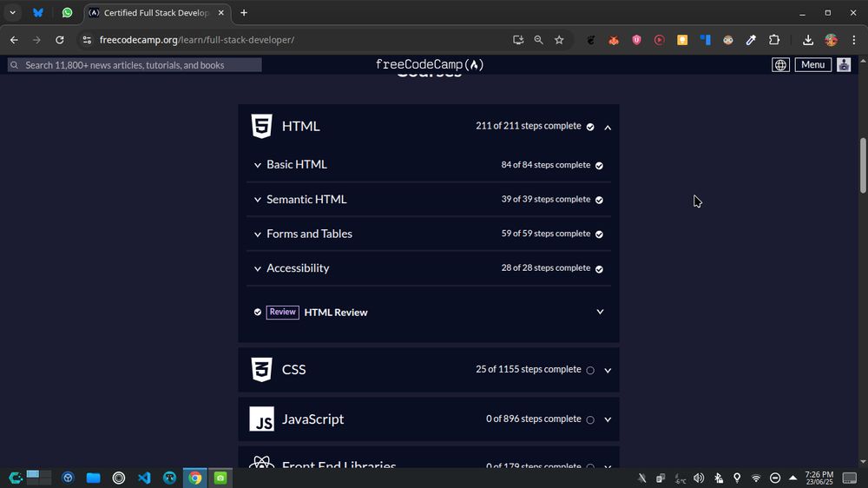The height and width of the screenshot is (488, 868).
Task: Click the JS JavaScript logo
Action: (x=261, y=419)
